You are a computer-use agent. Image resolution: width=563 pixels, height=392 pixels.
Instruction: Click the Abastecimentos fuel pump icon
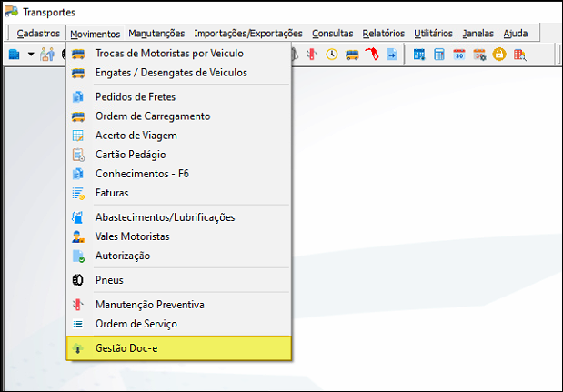pos(77,217)
